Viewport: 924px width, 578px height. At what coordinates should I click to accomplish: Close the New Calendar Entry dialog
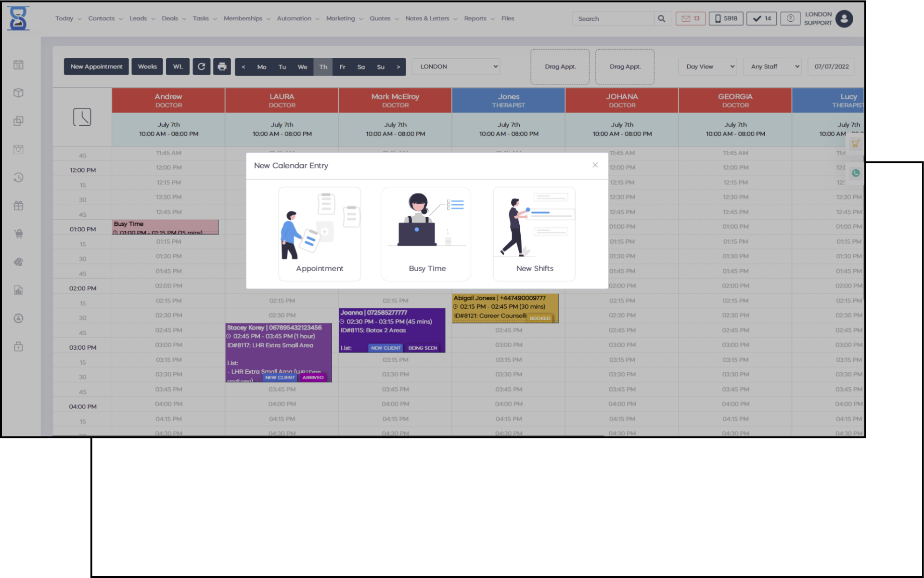coord(595,165)
